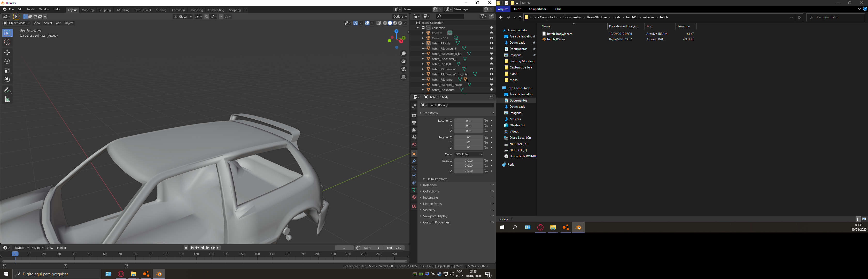
Task: Toggle snapping magnet in viewport header
Action: tap(206, 17)
